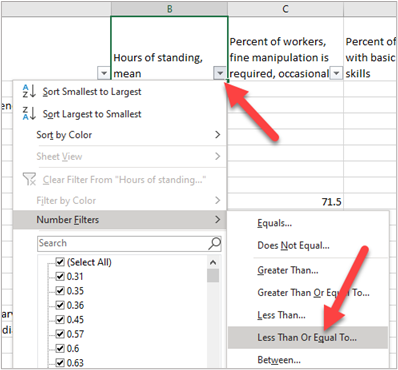This screenshot has width=398, height=370.
Task: Open filter dropdown for Hours of standing column
Action: [220, 73]
